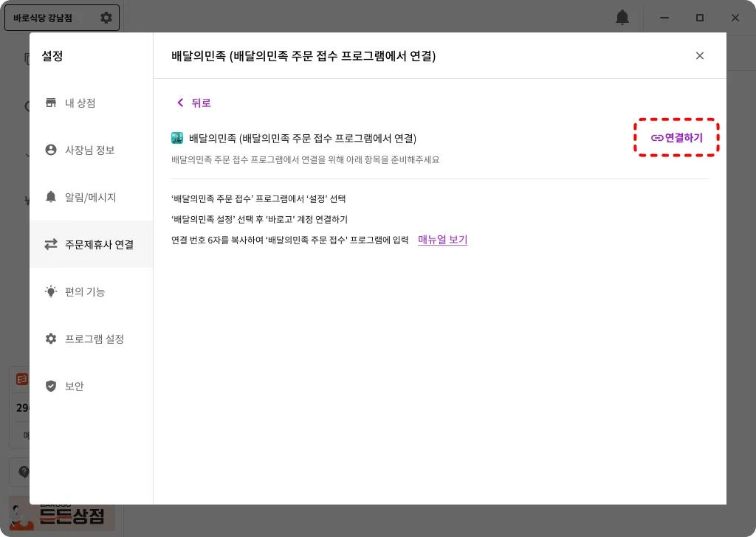
Task: Minimize the application window
Action: [x=664, y=18]
